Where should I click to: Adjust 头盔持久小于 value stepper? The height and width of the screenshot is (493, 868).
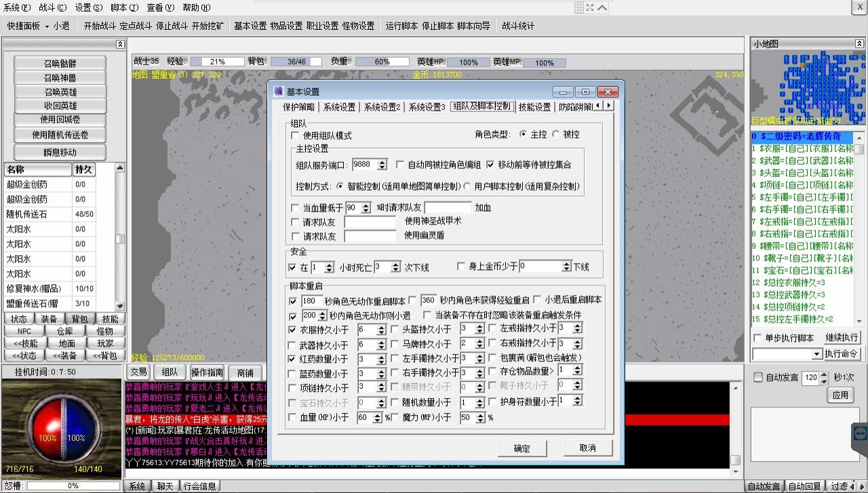(479, 329)
